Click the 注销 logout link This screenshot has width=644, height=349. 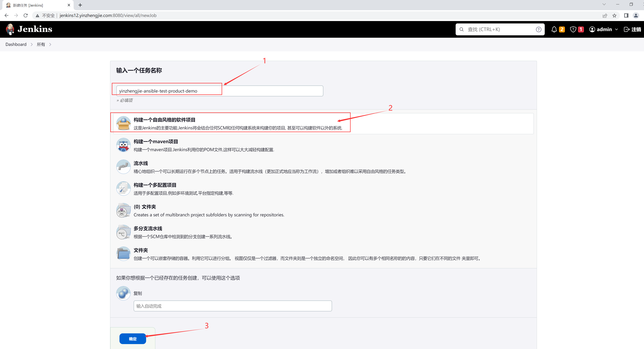point(632,30)
